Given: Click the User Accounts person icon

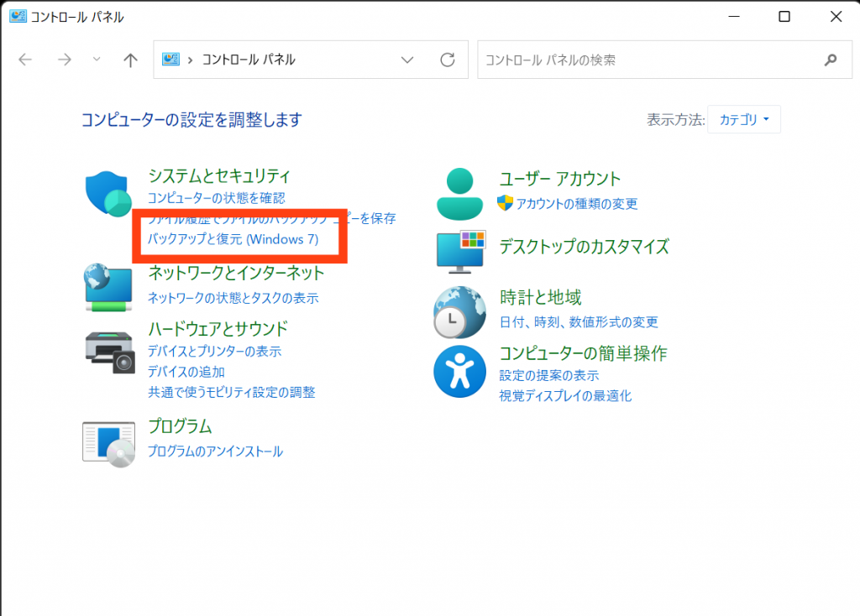Looking at the screenshot, I should point(459,193).
